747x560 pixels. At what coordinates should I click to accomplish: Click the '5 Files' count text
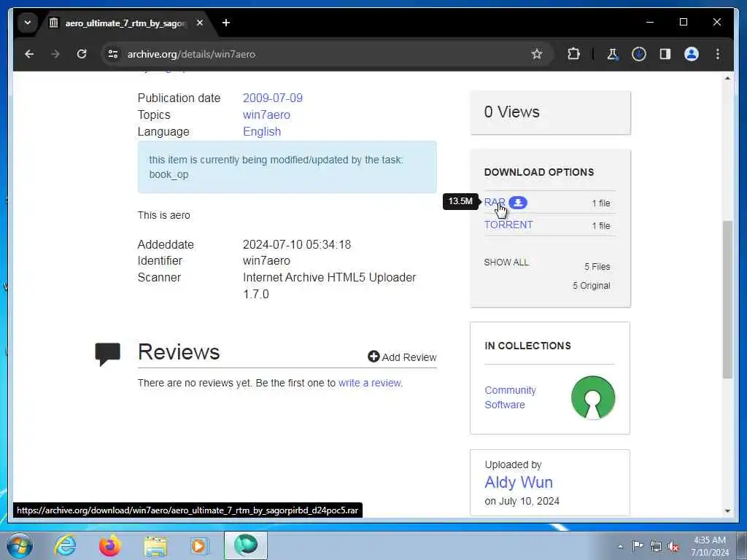pyautogui.click(x=597, y=267)
